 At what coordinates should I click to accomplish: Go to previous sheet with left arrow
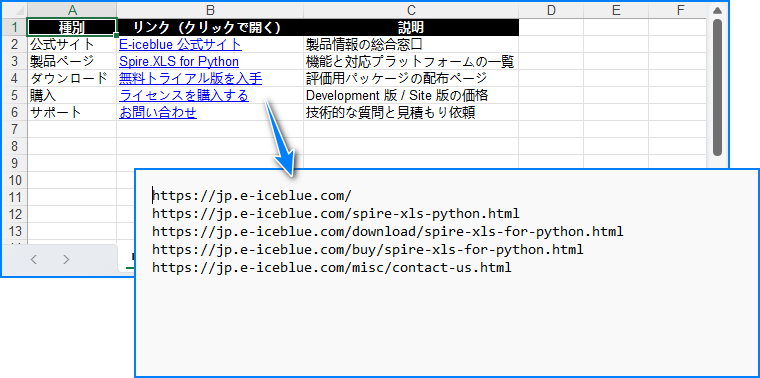click(33, 259)
